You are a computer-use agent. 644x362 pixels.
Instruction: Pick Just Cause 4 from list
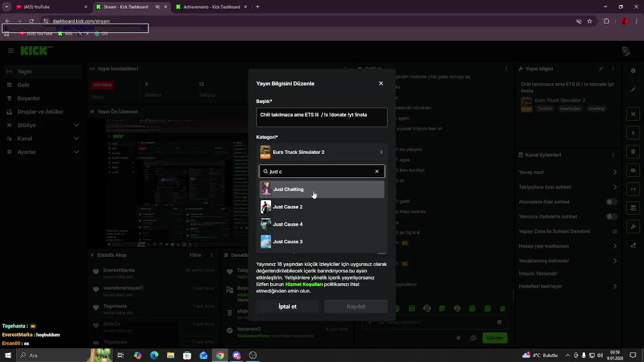click(x=321, y=224)
